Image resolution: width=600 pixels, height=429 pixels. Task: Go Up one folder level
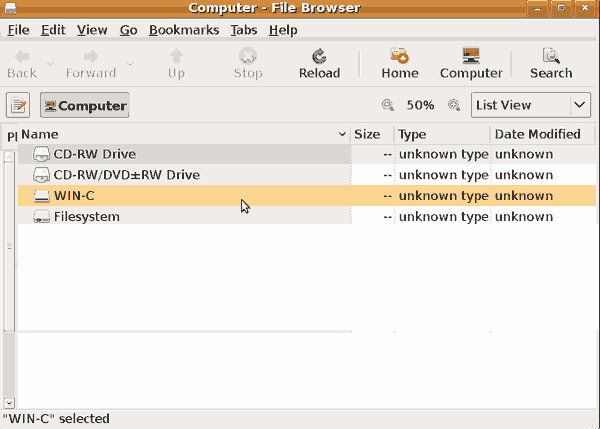(x=176, y=64)
